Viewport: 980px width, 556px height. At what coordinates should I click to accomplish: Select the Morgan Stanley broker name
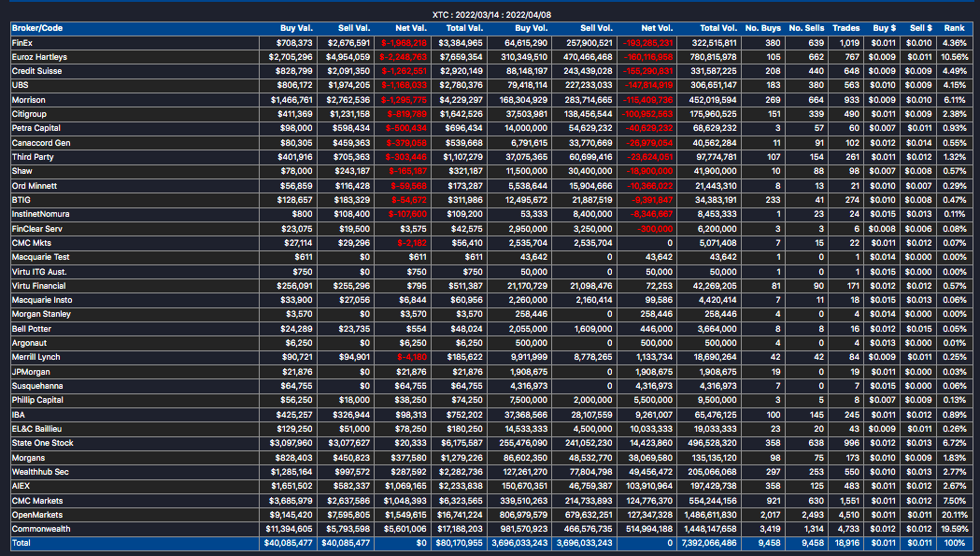41,315
